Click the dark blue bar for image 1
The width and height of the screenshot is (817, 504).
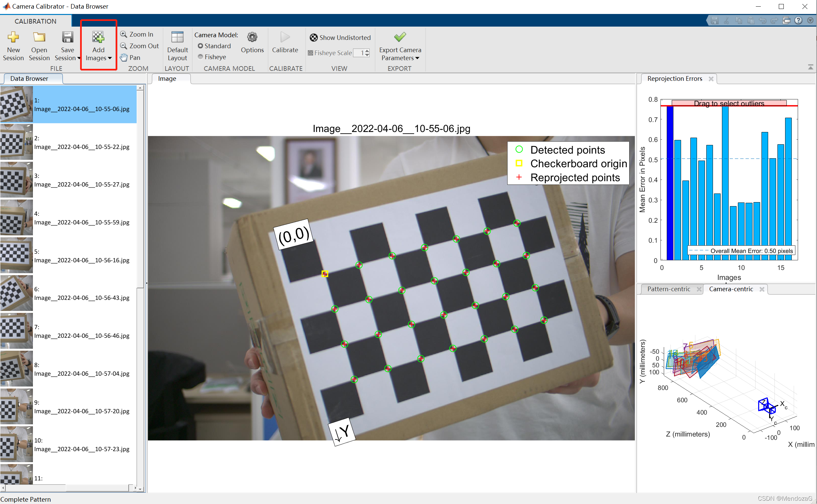coord(670,183)
